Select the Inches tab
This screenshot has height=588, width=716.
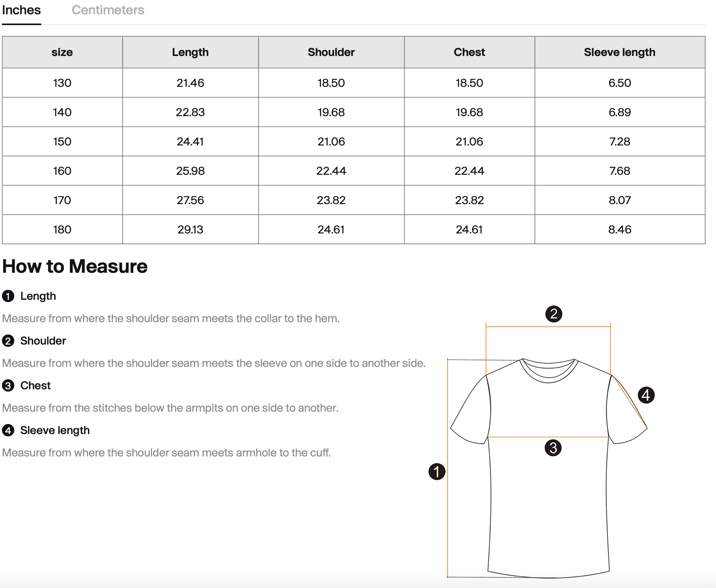click(22, 10)
